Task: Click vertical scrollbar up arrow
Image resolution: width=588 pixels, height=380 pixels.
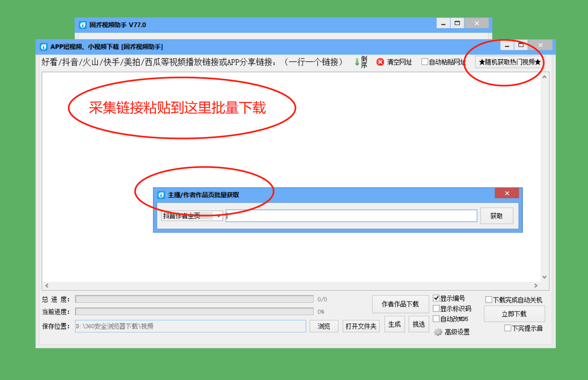Action: (x=544, y=77)
